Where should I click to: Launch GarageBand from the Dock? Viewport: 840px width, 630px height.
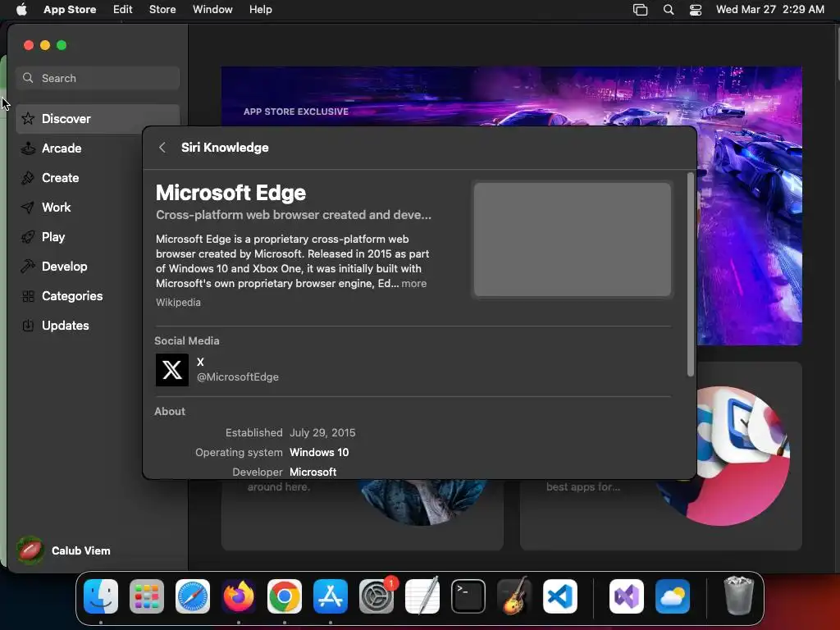coord(514,596)
